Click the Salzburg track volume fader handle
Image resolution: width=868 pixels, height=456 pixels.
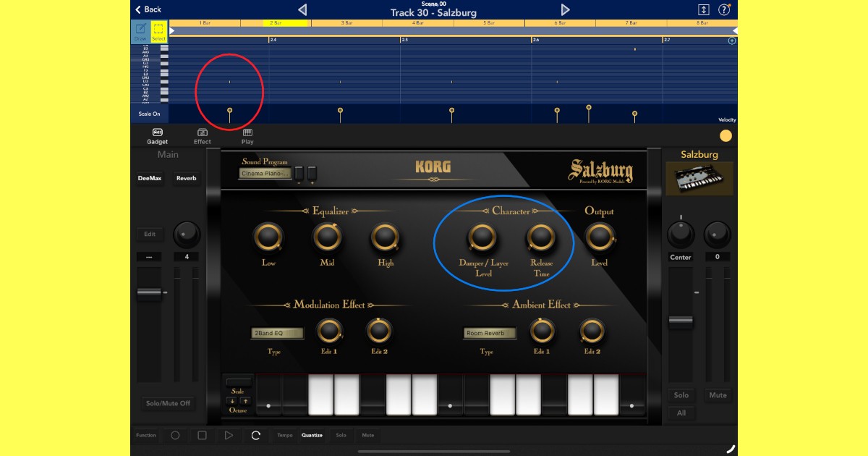coord(681,320)
